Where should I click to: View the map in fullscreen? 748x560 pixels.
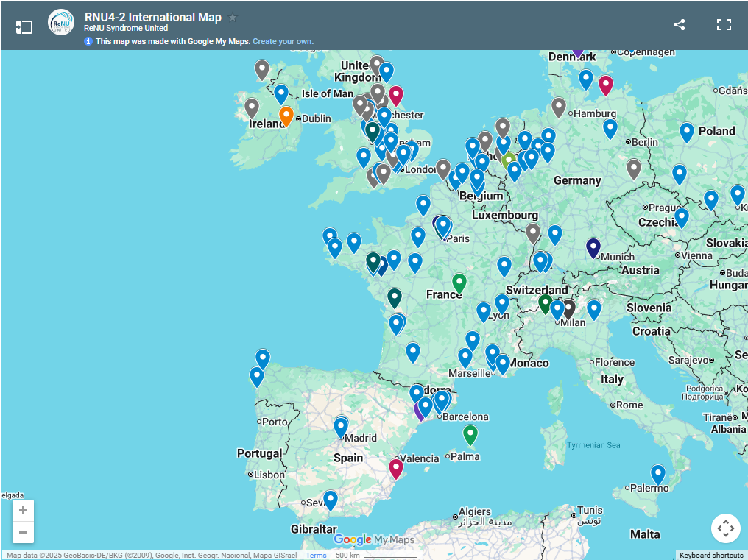pos(724,25)
